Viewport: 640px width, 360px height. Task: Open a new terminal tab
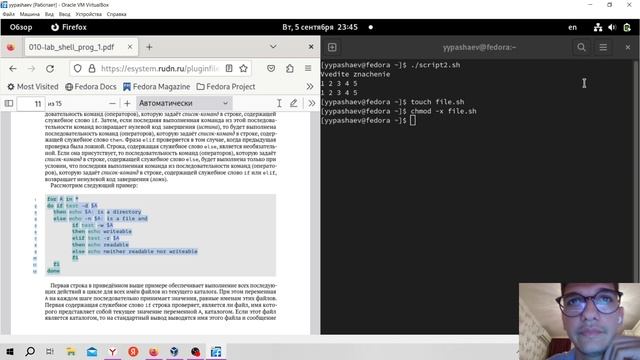[x=332, y=47]
